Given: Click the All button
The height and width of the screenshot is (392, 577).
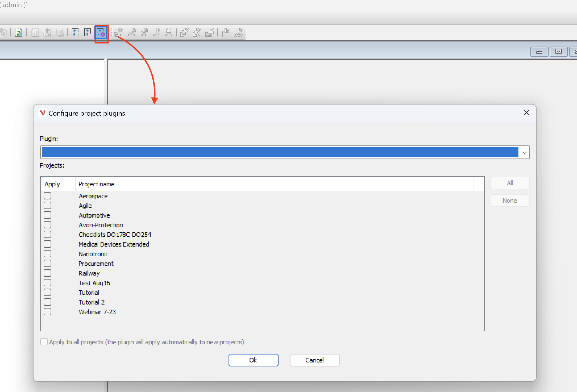Looking at the screenshot, I should pos(510,183).
